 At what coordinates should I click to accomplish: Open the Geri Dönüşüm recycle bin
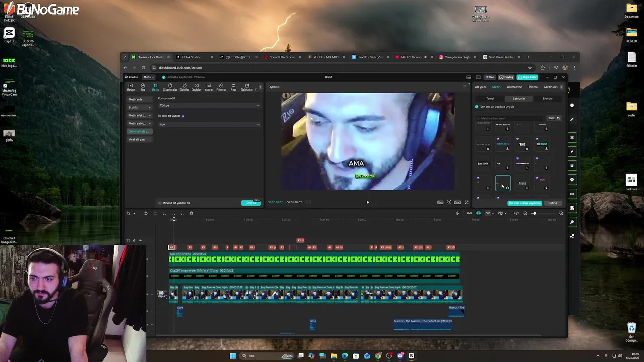click(x=632, y=332)
